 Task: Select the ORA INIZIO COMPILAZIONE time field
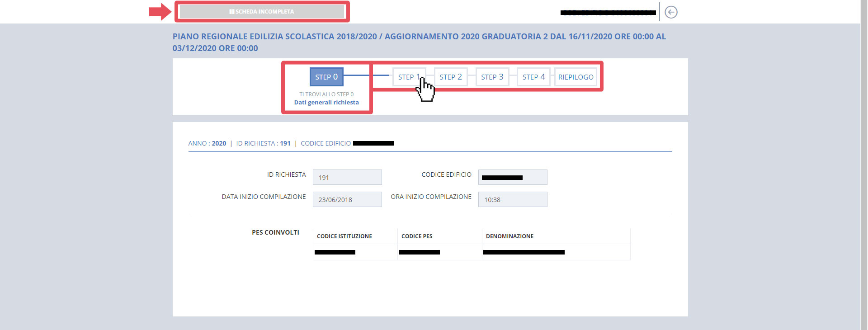513,199
